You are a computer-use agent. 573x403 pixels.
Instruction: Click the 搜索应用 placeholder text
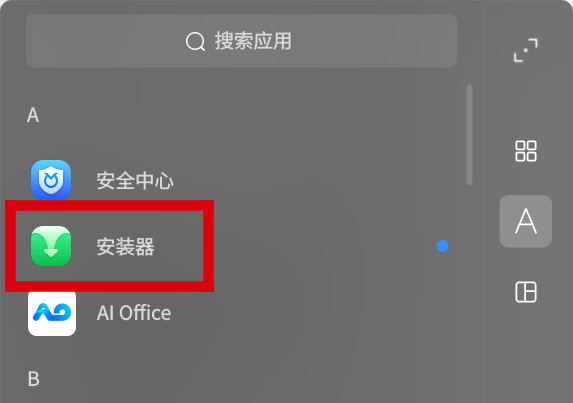(253, 41)
